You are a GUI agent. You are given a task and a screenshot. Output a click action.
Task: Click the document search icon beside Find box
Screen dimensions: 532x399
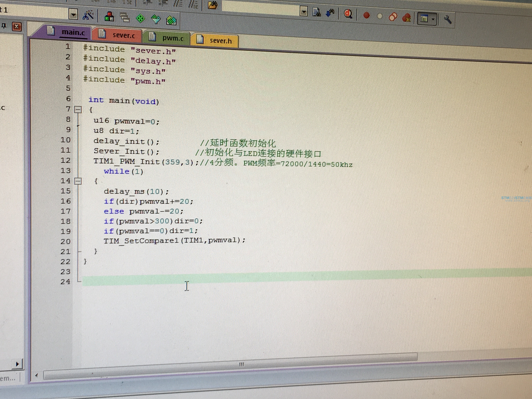click(317, 12)
